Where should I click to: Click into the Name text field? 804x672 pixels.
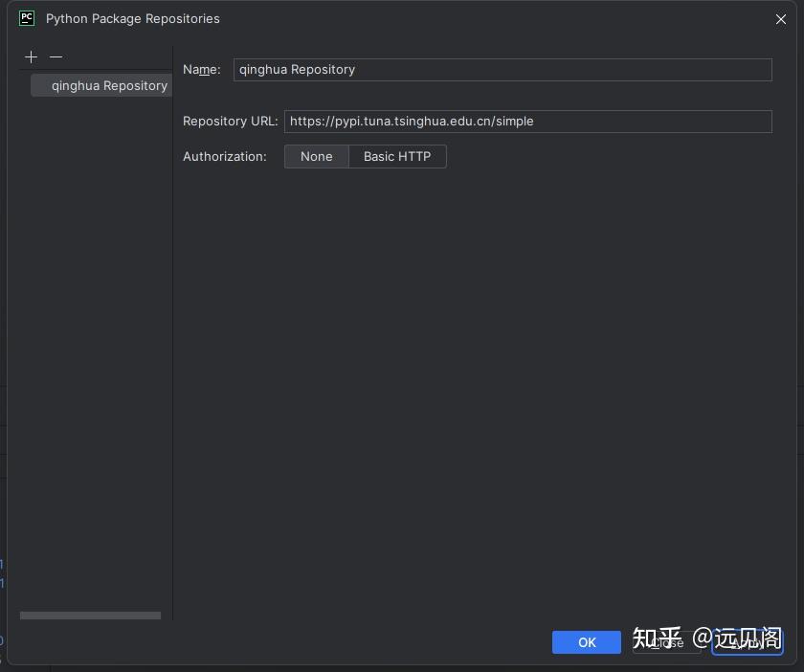[502, 70]
